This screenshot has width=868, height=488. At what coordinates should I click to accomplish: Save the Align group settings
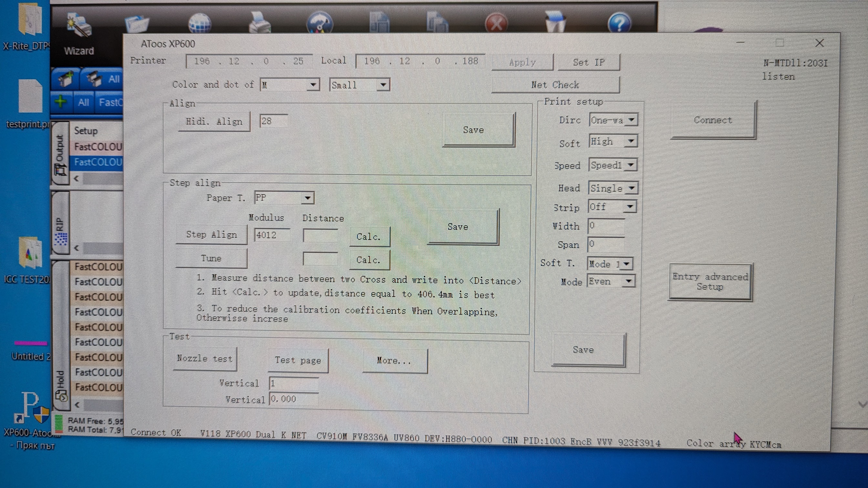tap(479, 130)
